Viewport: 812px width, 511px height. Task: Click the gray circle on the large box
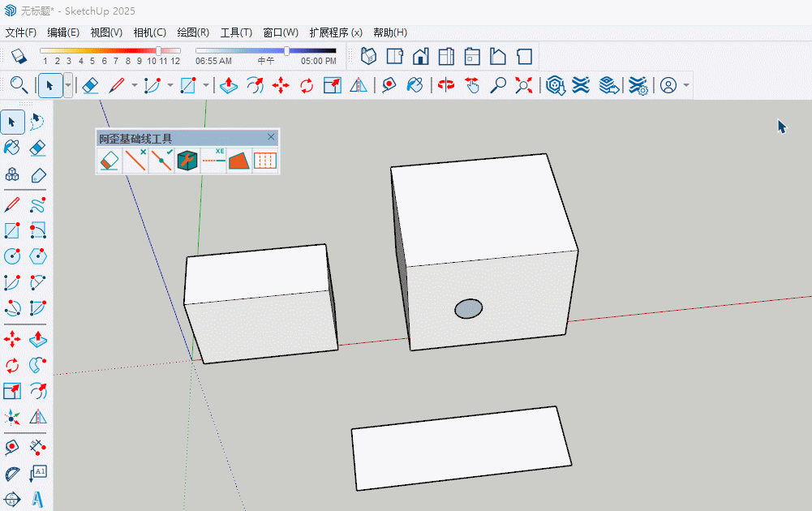pyautogui.click(x=469, y=308)
